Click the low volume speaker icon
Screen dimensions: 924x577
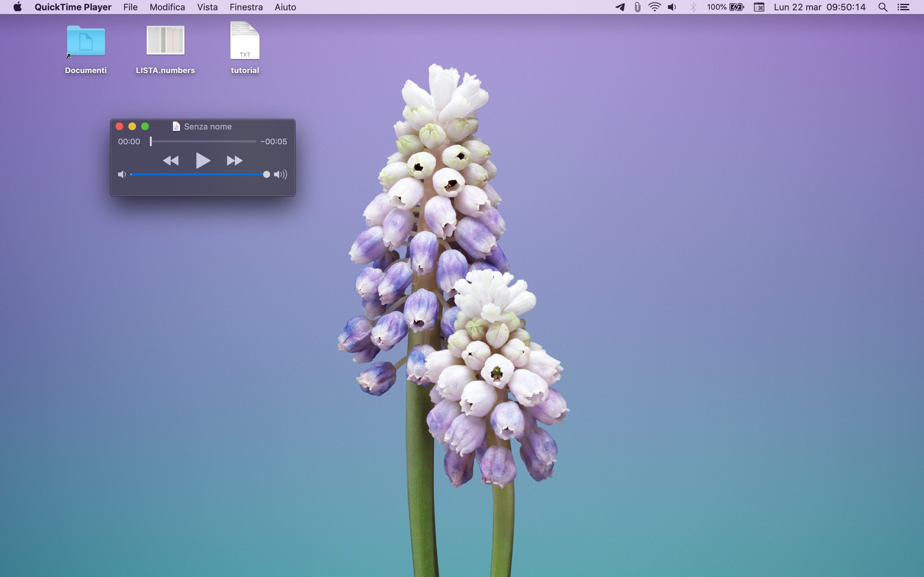coord(122,175)
